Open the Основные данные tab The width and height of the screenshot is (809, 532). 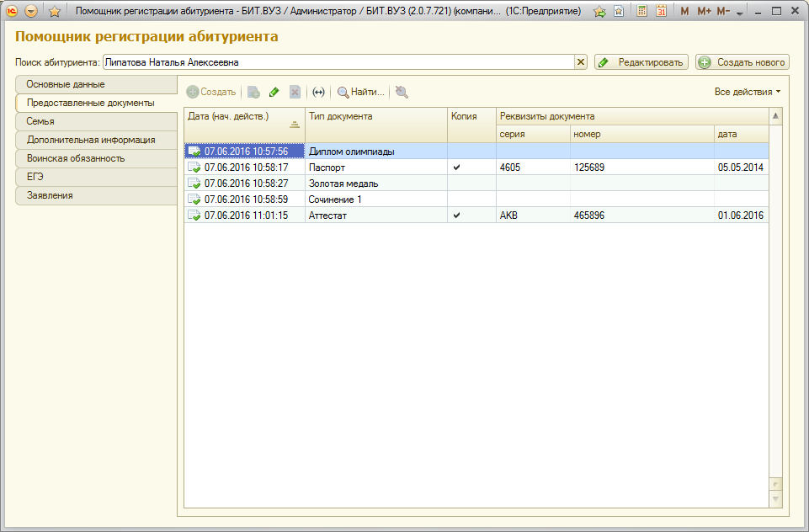click(97, 84)
